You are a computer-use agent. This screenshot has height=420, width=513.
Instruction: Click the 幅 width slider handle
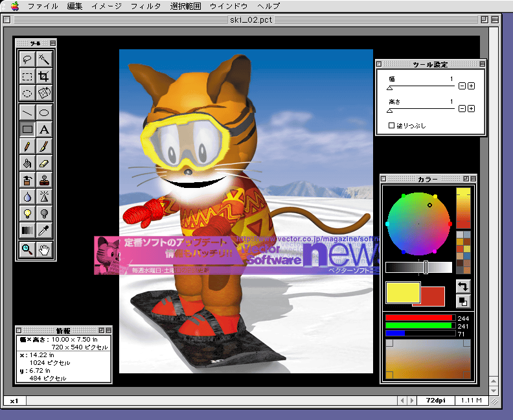390,87
